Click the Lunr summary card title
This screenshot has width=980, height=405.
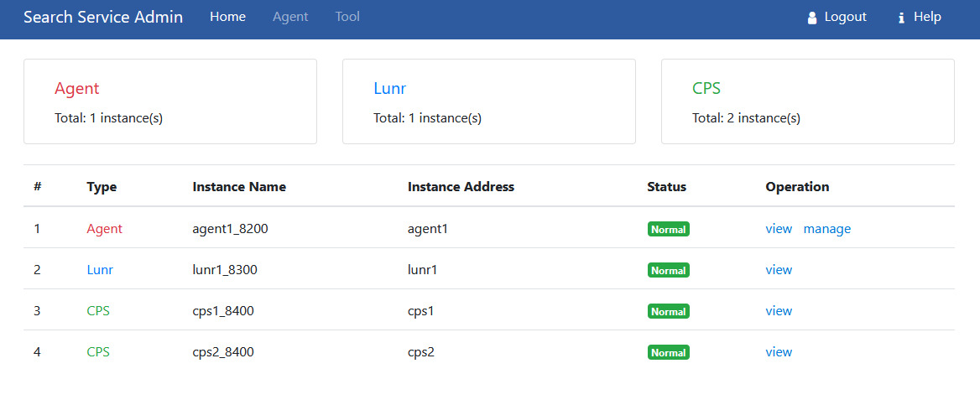(x=390, y=89)
